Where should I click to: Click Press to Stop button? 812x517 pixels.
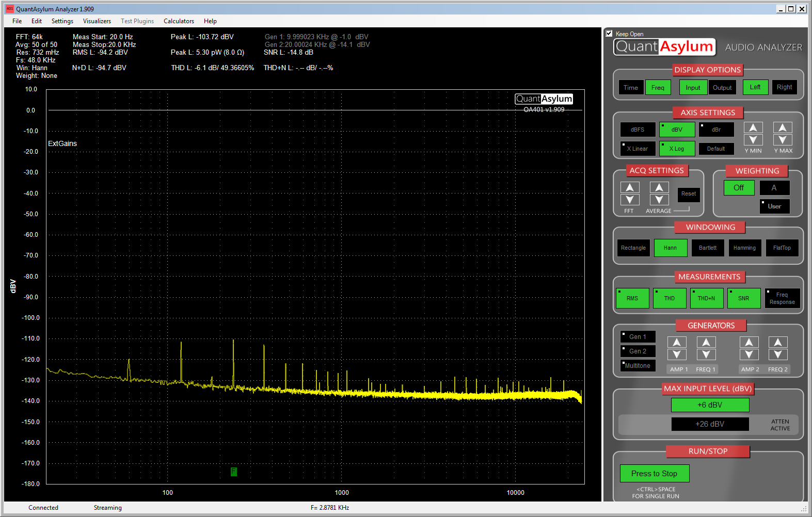click(655, 474)
